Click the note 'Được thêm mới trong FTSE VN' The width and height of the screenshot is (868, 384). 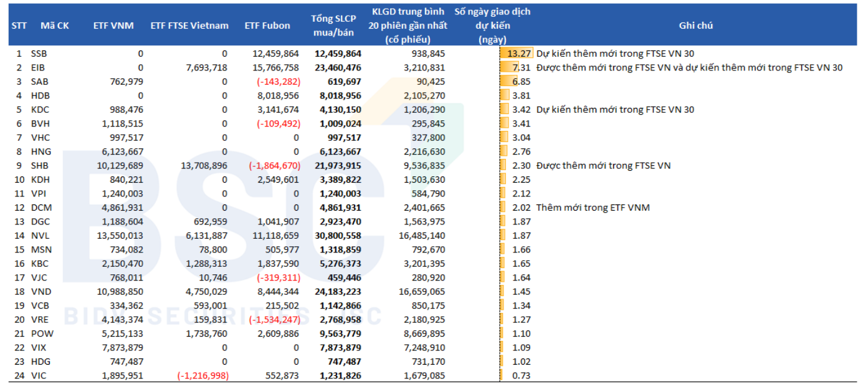(603, 166)
